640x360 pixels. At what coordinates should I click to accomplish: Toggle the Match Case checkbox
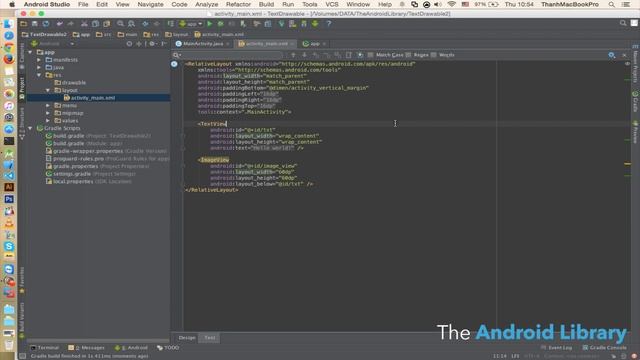coord(370,55)
